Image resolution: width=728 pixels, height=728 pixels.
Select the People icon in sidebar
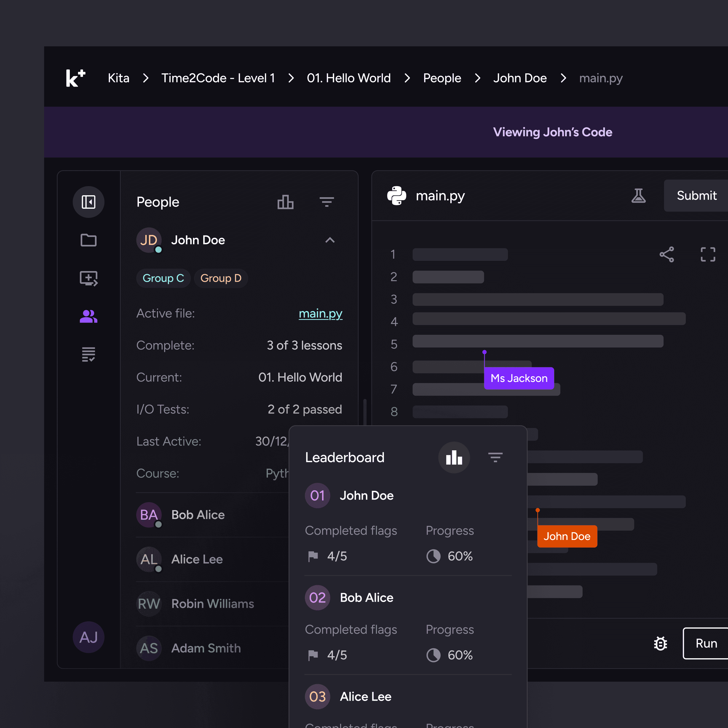click(89, 317)
